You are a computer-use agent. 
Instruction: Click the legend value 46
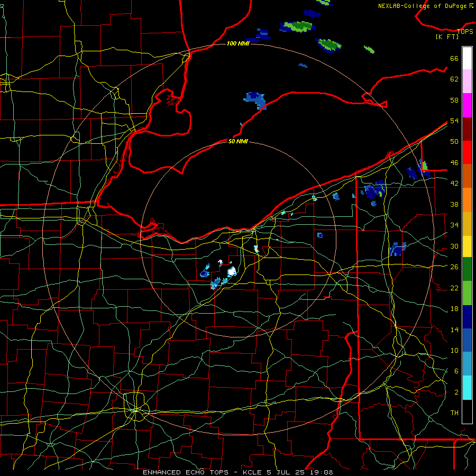[x=454, y=162]
